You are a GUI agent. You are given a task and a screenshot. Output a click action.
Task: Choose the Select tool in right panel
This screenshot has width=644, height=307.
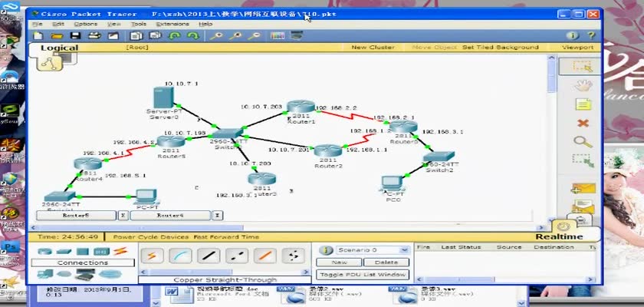[583, 67]
